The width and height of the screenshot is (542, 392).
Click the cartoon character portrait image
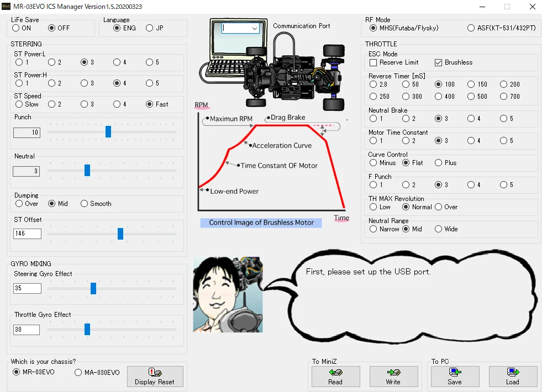tap(228, 294)
